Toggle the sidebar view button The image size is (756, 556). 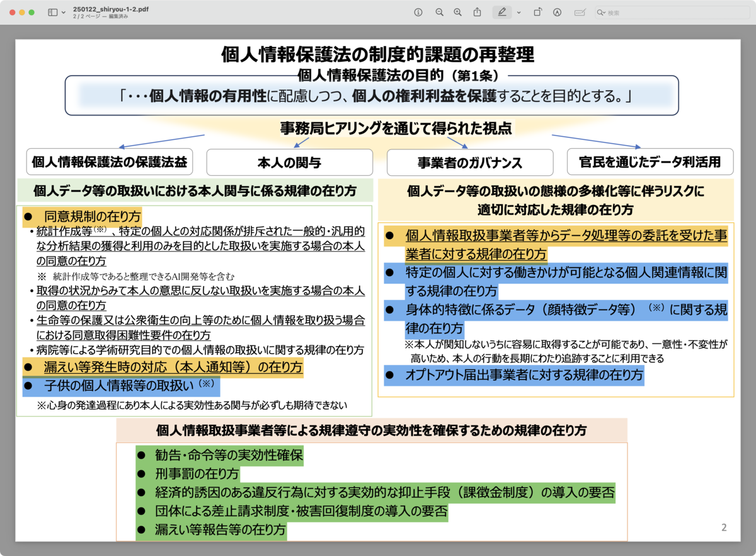pos(52,13)
